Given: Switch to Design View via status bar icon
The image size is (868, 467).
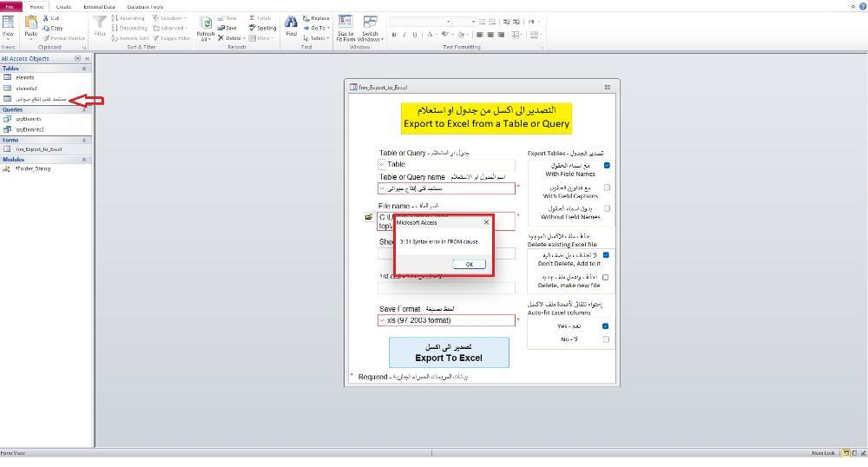Looking at the screenshot, I should tap(863, 452).
